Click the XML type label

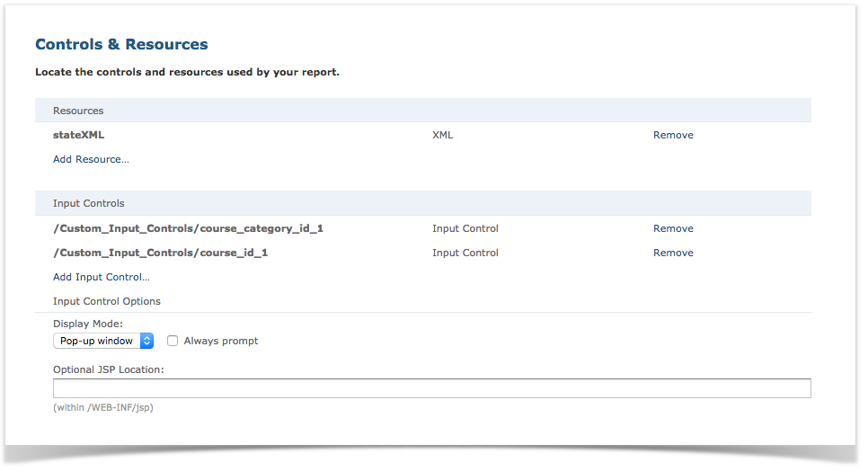coord(442,135)
